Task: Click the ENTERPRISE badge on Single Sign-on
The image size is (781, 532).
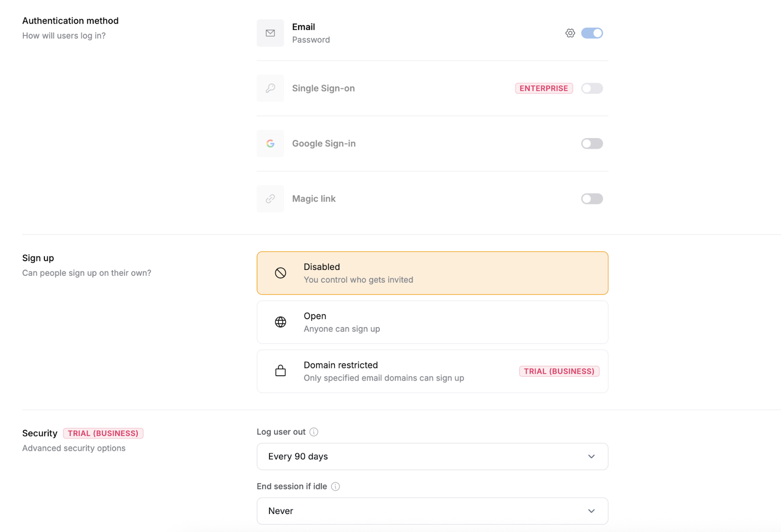Action: 544,88
